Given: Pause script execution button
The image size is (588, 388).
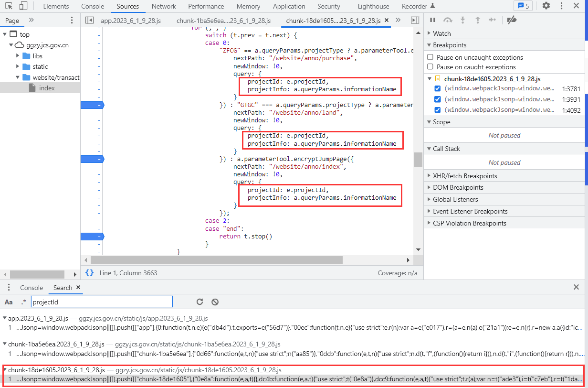Looking at the screenshot, I should tap(433, 20).
